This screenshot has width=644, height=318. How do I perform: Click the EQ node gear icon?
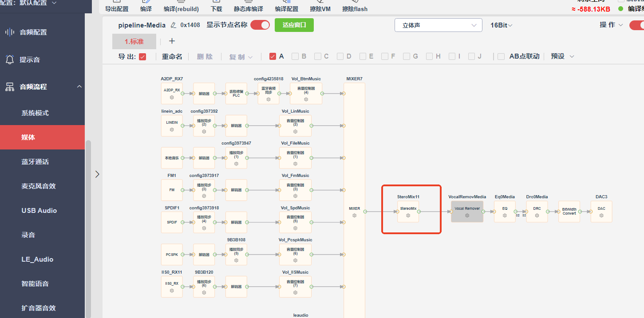coord(505,216)
